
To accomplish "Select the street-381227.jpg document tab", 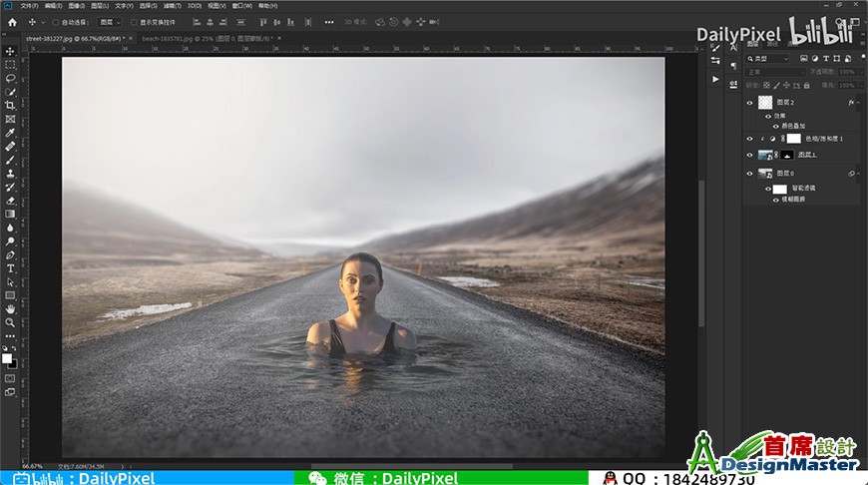I will 73,39.
